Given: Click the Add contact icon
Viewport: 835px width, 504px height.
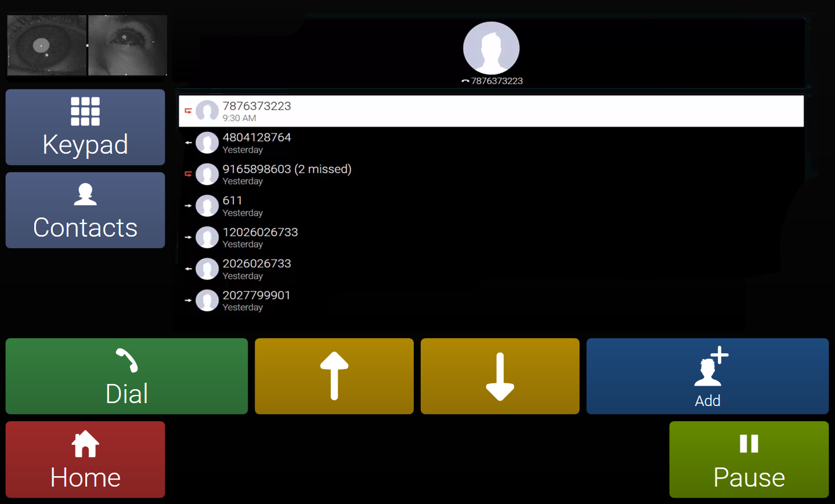Looking at the screenshot, I should pos(707,376).
